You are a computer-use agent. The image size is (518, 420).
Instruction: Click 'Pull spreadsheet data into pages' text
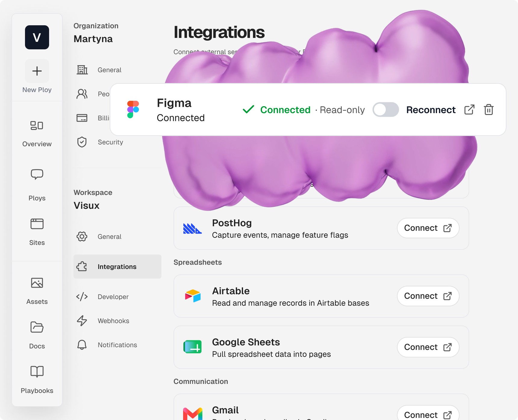271,354
